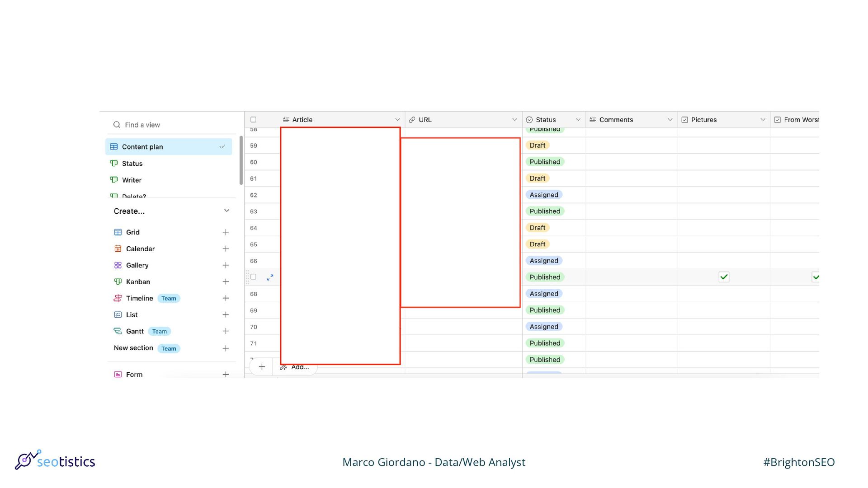Click the expand record arrows icon
868x488 pixels.
coord(270,277)
